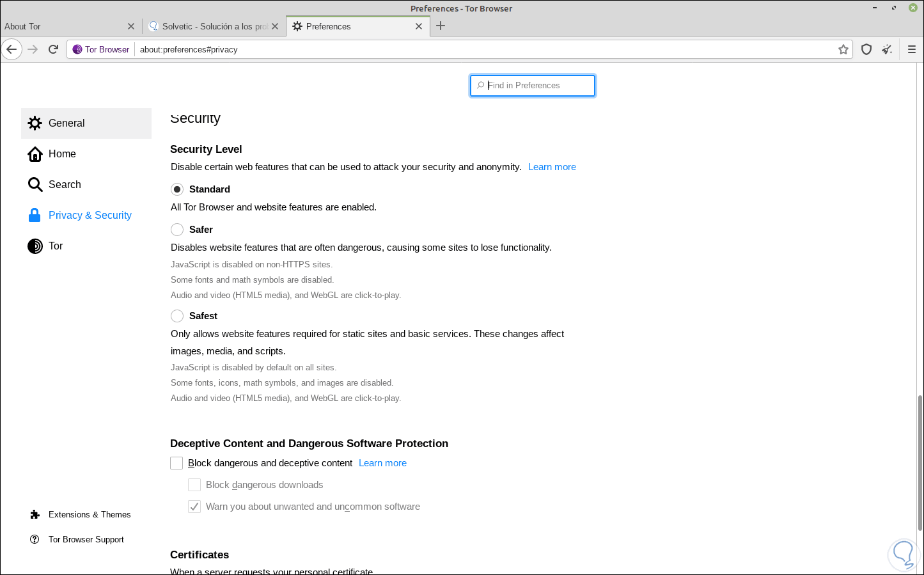
Task: Bookmark this page with the star icon
Action: click(x=843, y=49)
